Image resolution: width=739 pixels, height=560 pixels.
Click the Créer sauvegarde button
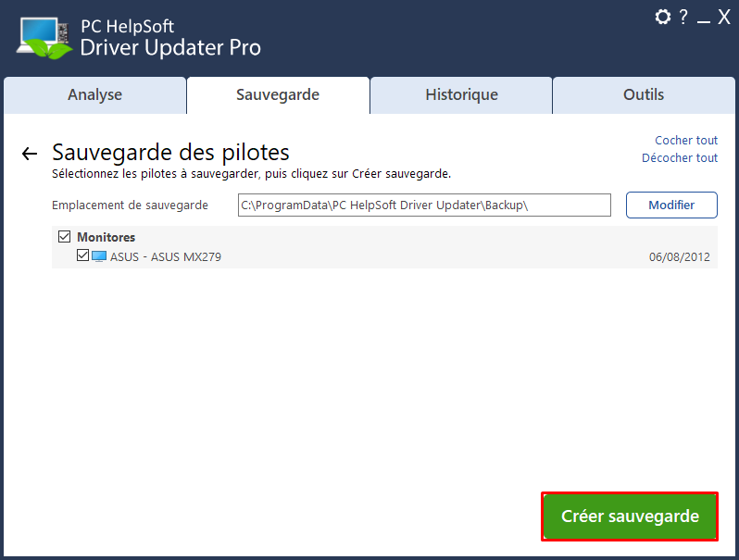coord(630,516)
